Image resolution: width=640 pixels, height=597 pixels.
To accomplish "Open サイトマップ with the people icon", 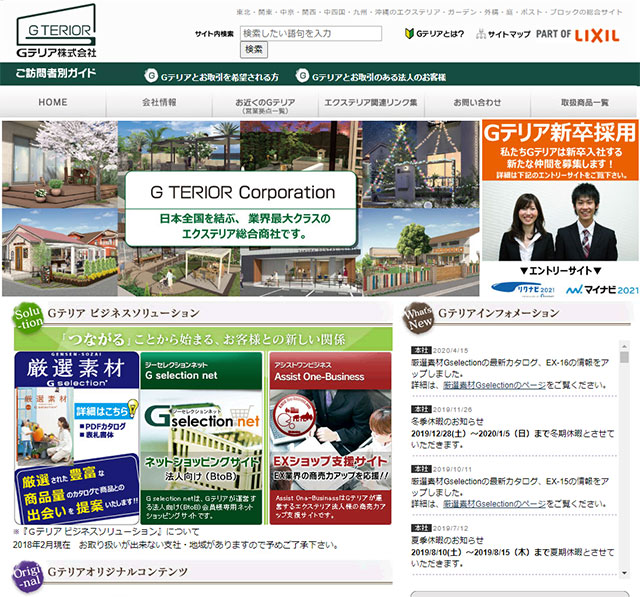I will pos(502,34).
